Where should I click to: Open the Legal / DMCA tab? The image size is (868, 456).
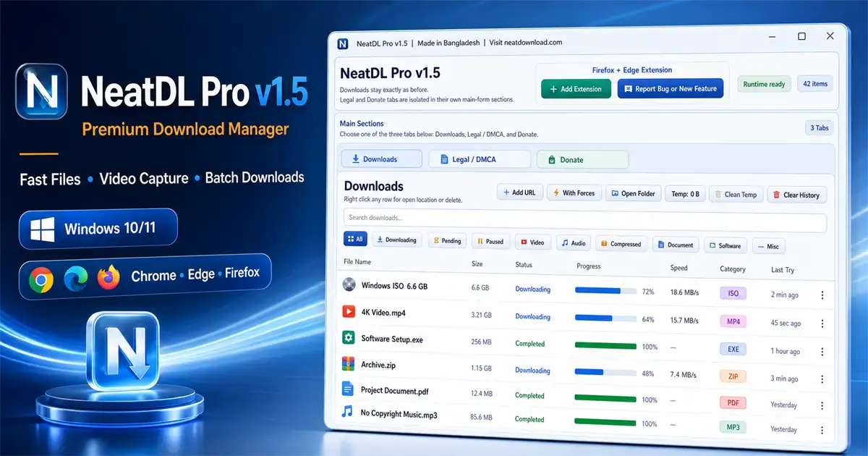(480, 159)
